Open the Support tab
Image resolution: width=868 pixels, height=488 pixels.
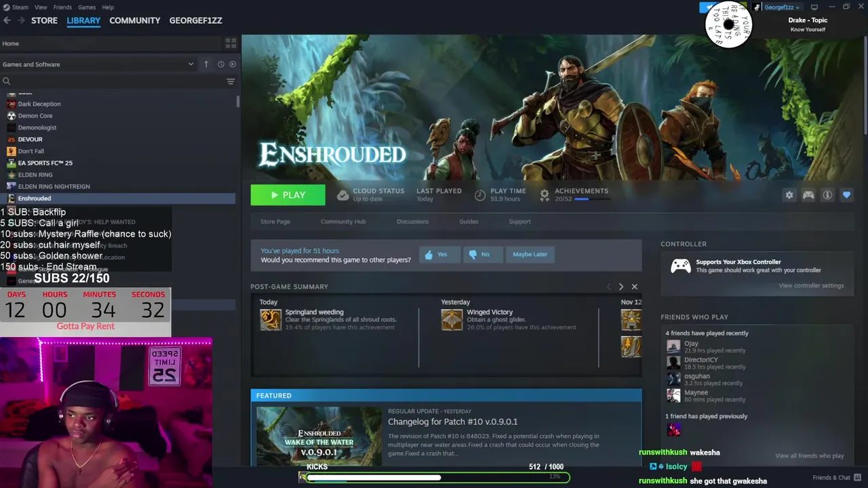coord(519,222)
